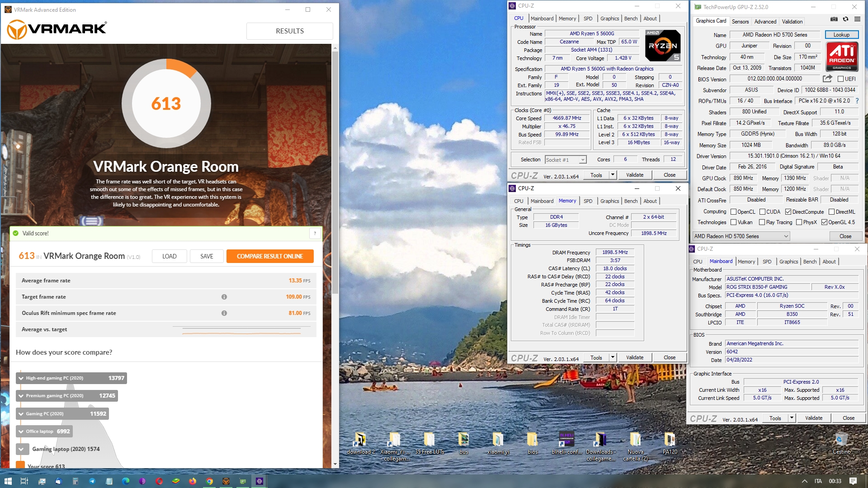This screenshot has width=868, height=488.
Task: Open the GPU-Z hamburger menu
Action: [x=857, y=19]
